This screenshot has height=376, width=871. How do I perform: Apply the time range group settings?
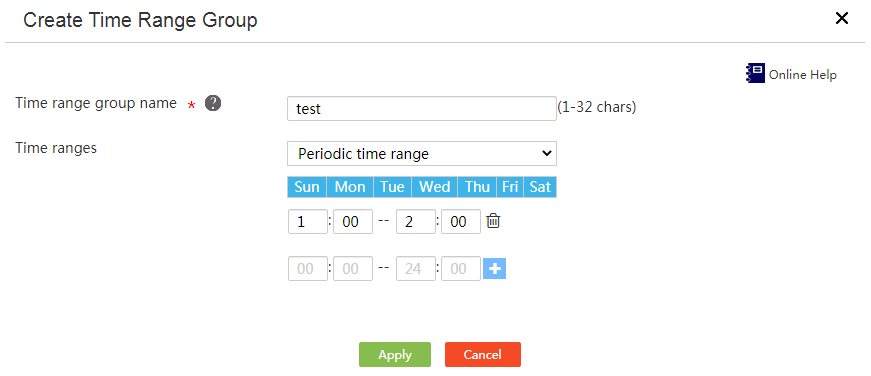(395, 354)
